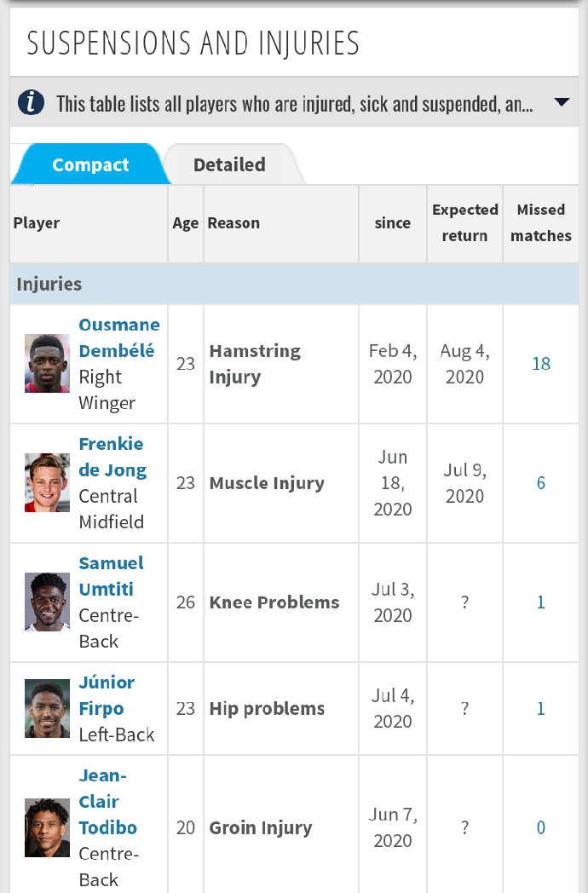The image size is (588, 893).
Task: Expand the table description dropdown arrow
Action: (x=561, y=103)
